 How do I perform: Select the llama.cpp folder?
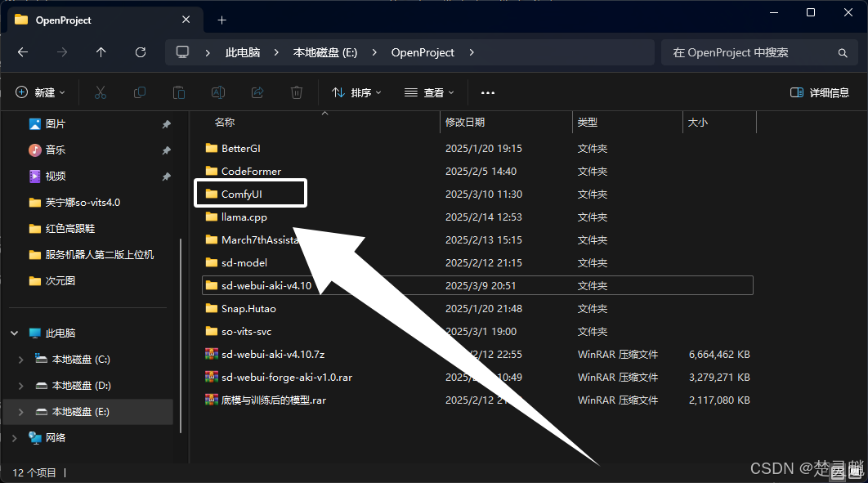click(x=244, y=217)
